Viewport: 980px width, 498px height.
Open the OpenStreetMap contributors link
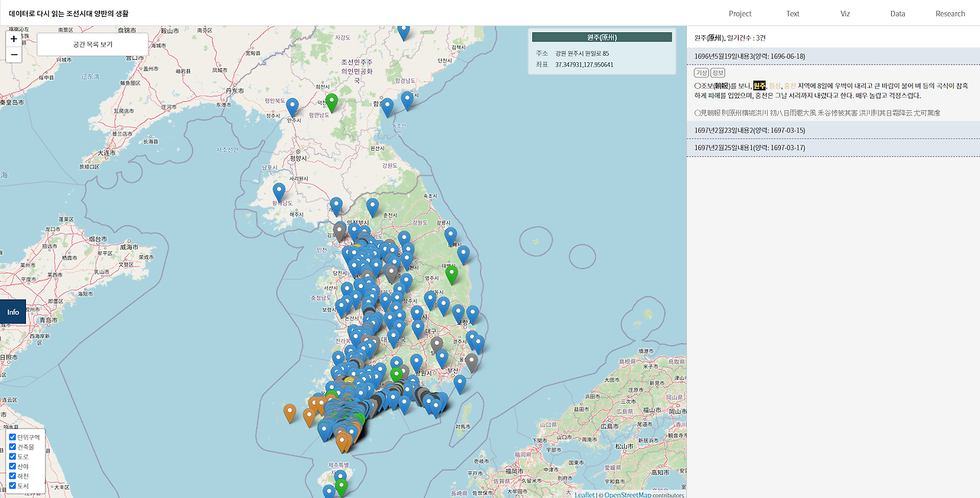[627, 495]
